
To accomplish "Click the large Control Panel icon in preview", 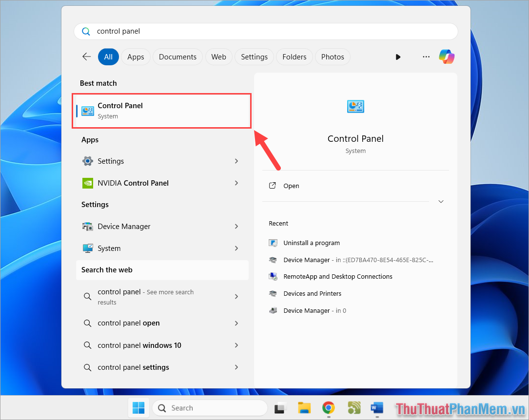I will tap(355, 107).
